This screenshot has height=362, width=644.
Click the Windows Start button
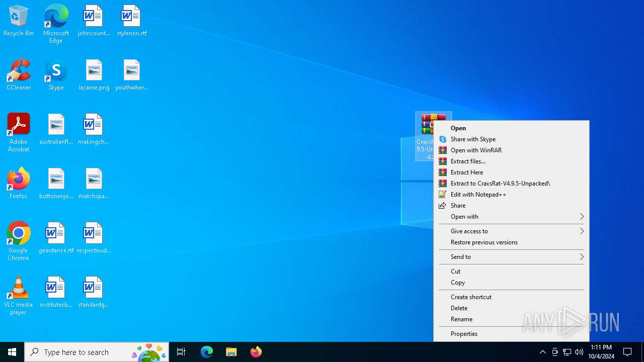coord(12,352)
